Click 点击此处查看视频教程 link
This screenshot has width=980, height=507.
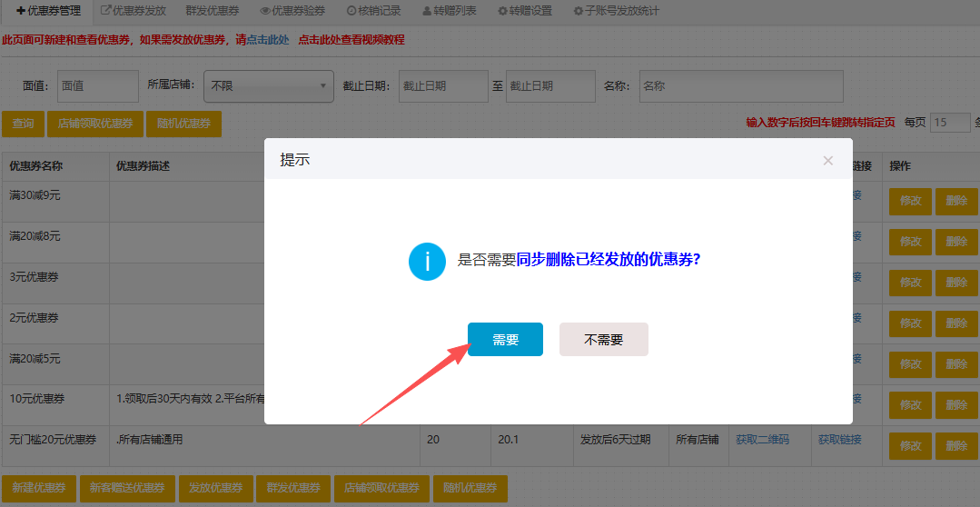pos(351,40)
